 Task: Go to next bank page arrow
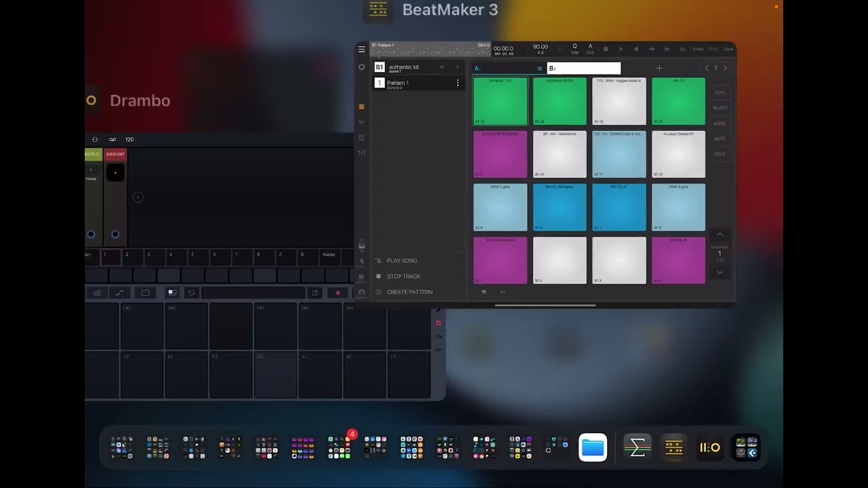pos(725,68)
